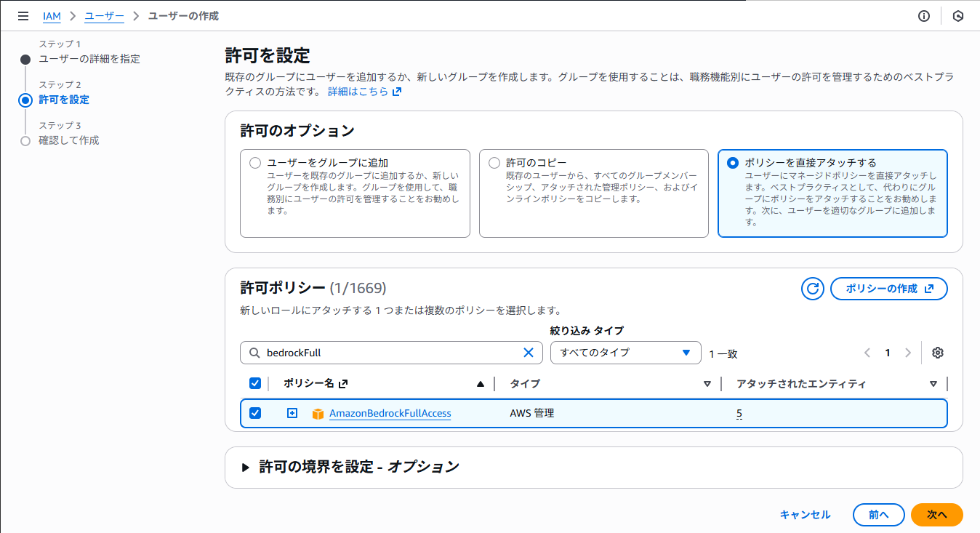Sort by タイプ column arrow
The image size is (980, 533).
(707, 384)
